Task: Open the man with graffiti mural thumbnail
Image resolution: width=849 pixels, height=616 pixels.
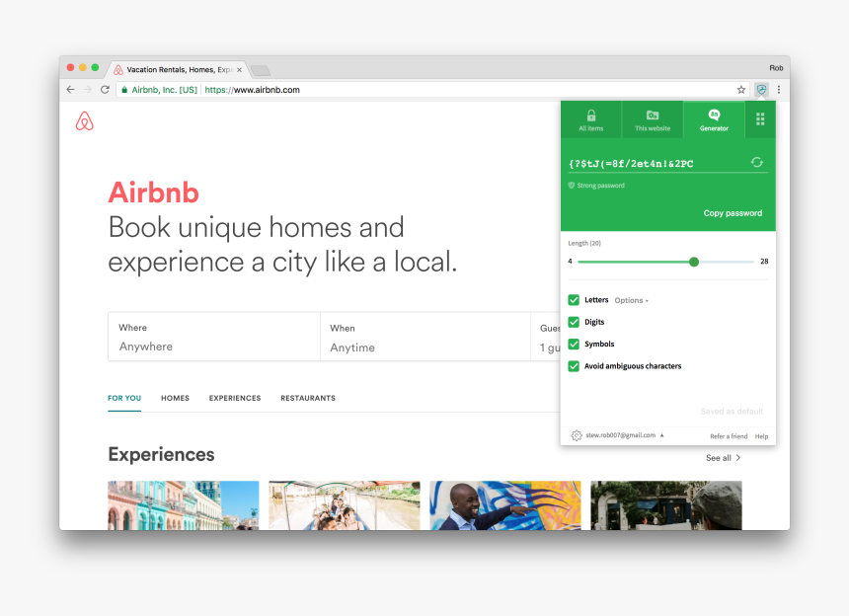Action: coord(505,505)
